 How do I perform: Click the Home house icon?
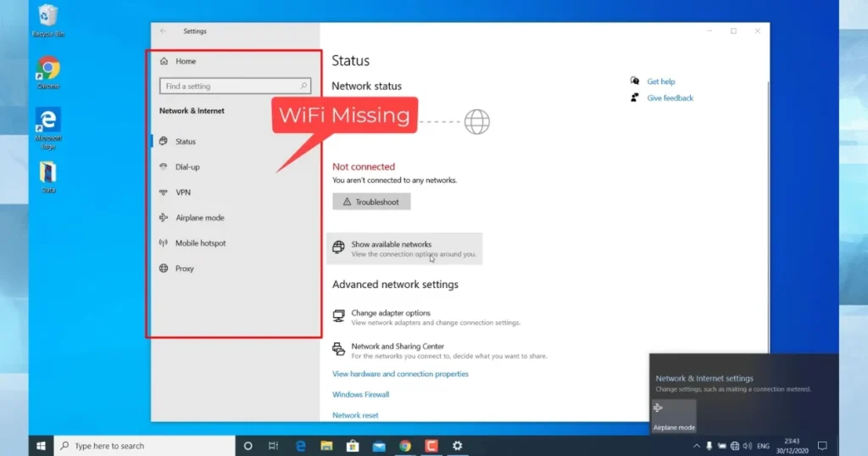(164, 61)
